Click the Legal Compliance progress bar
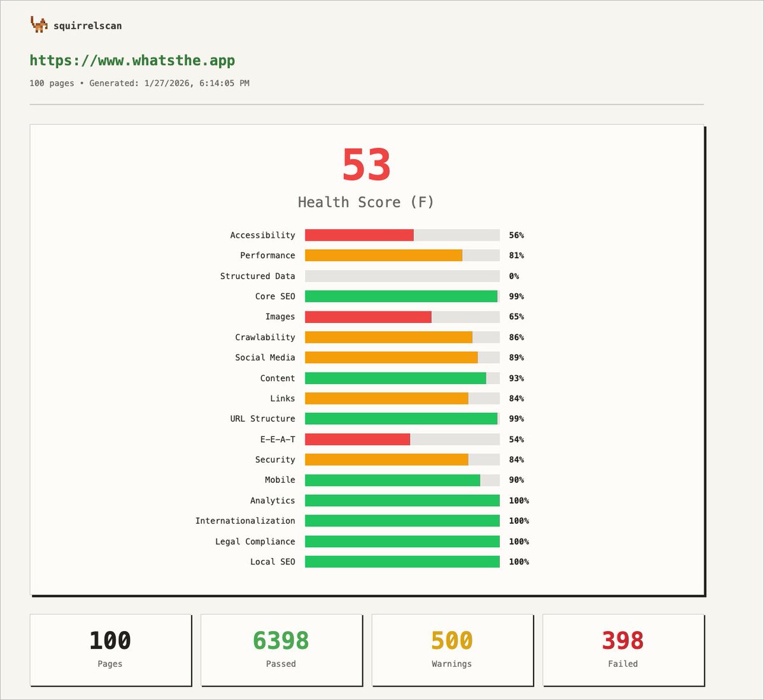 coord(402,541)
